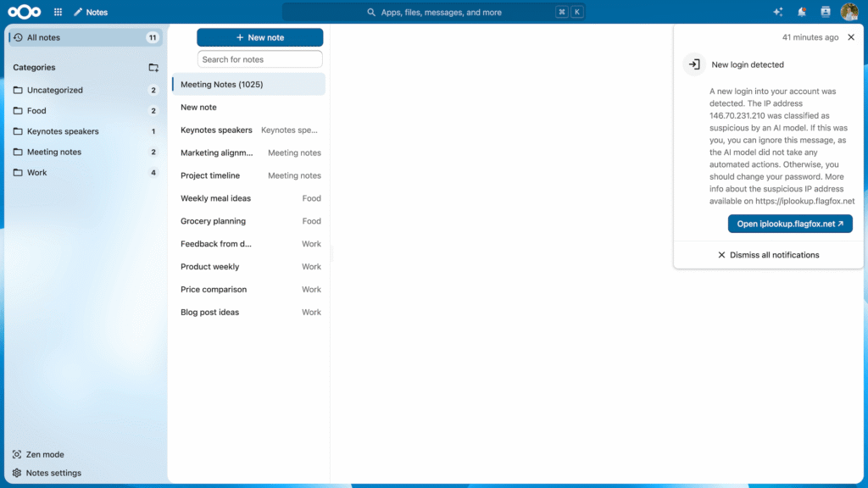
Task: Open the unified search bar
Action: (x=434, y=12)
